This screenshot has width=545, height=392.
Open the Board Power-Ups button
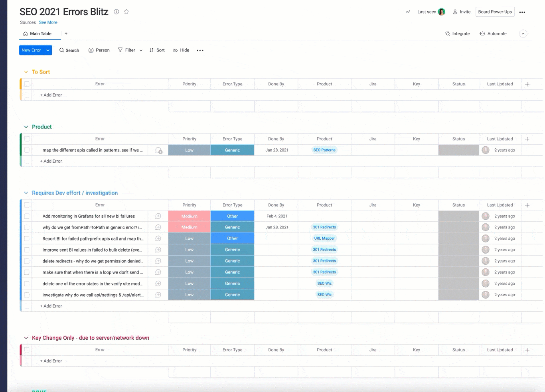(495, 12)
